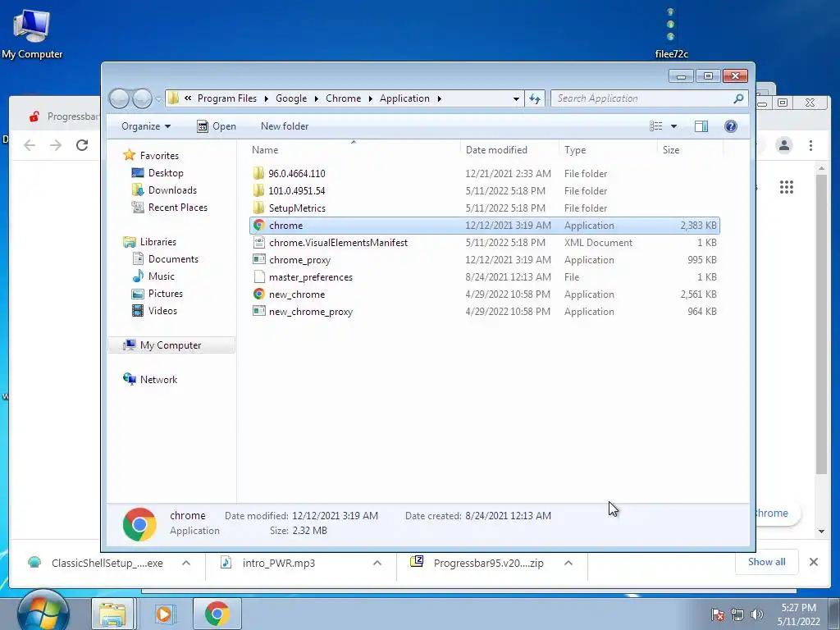
Task: Select the new_chrome_proxy application file
Action: tap(484, 311)
